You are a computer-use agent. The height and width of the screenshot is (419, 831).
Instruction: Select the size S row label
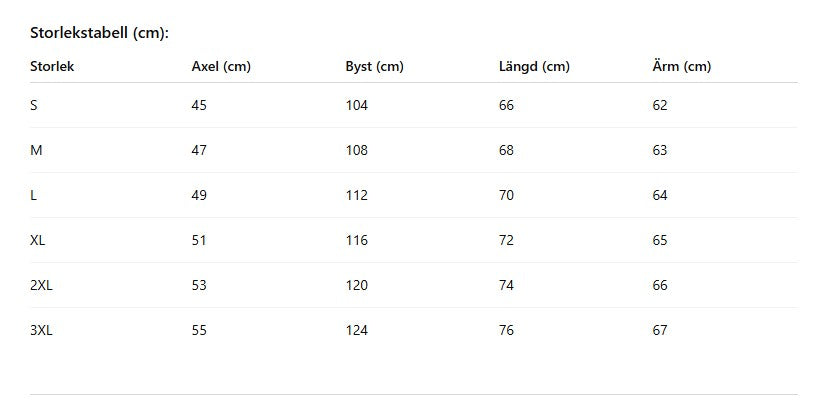click(x=34, y=105)
